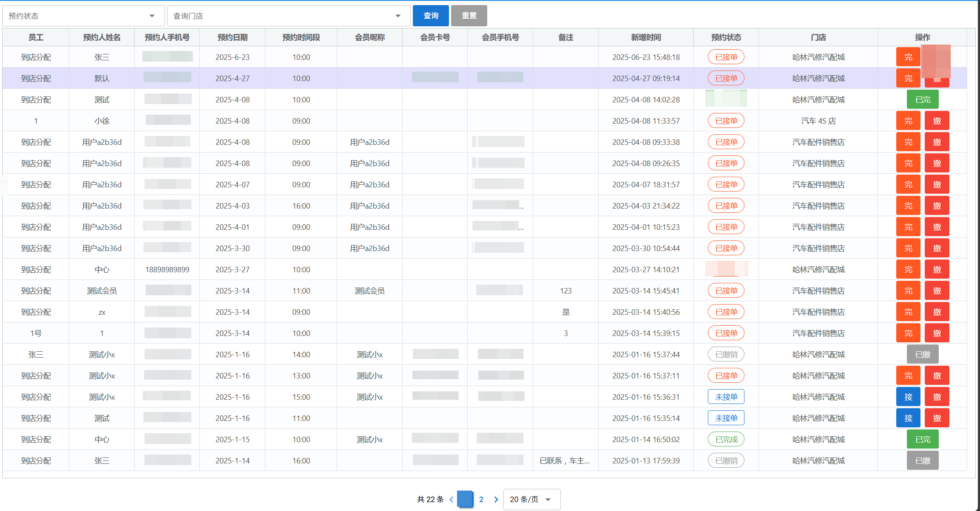980x511 pixels.
Task: Click the remark cell showing 123
Action: pos(565,291)
